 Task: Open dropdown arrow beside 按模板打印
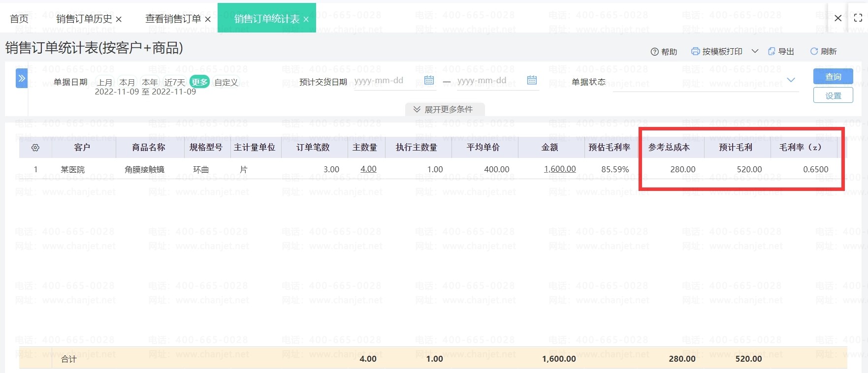pos(755,52)
